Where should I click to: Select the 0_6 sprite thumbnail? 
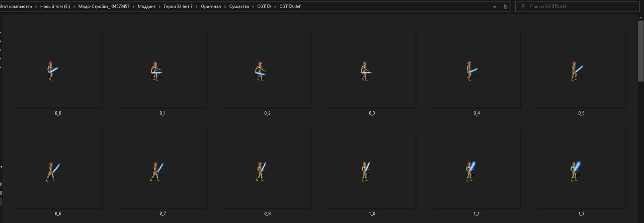click(57, 168)
